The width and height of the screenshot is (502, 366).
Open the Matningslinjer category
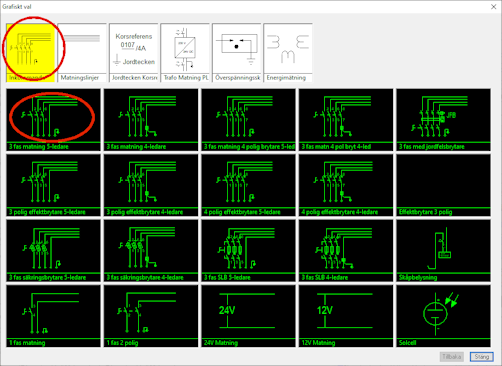(x=82, y=52)
